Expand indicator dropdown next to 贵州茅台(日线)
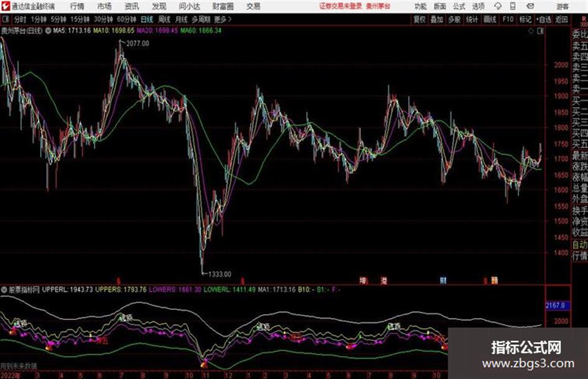The width and height of the screenshot is (588, 379). [x=49, y=30]
